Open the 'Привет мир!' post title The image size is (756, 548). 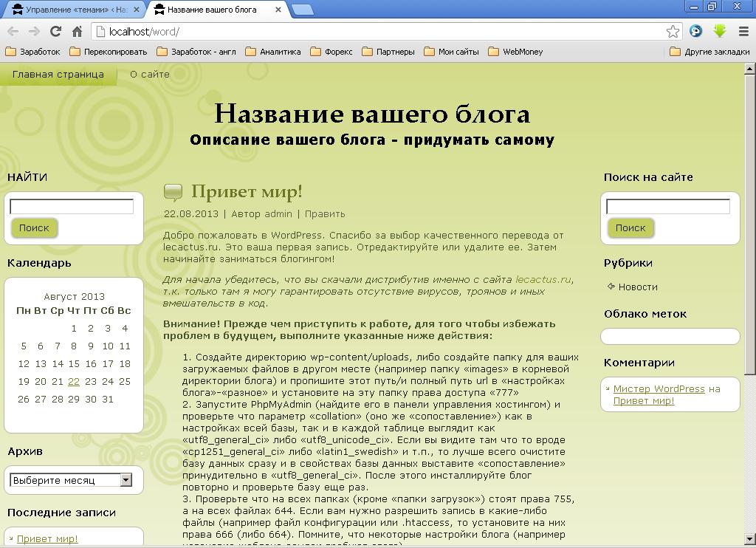pyautogui.click(x=247, y=191)
